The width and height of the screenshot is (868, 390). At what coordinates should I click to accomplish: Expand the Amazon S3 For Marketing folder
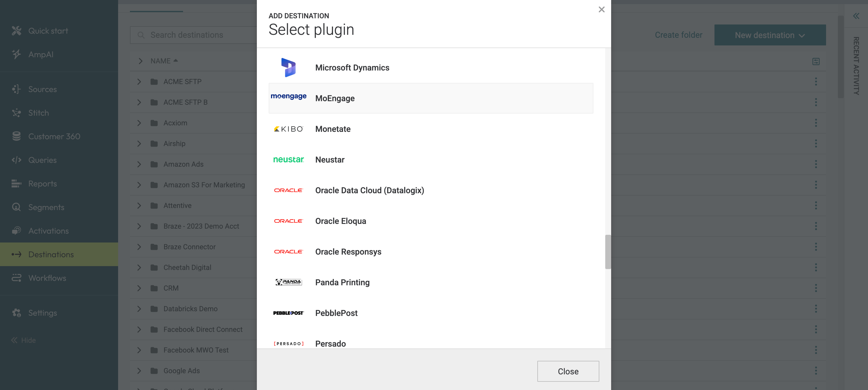139,185
